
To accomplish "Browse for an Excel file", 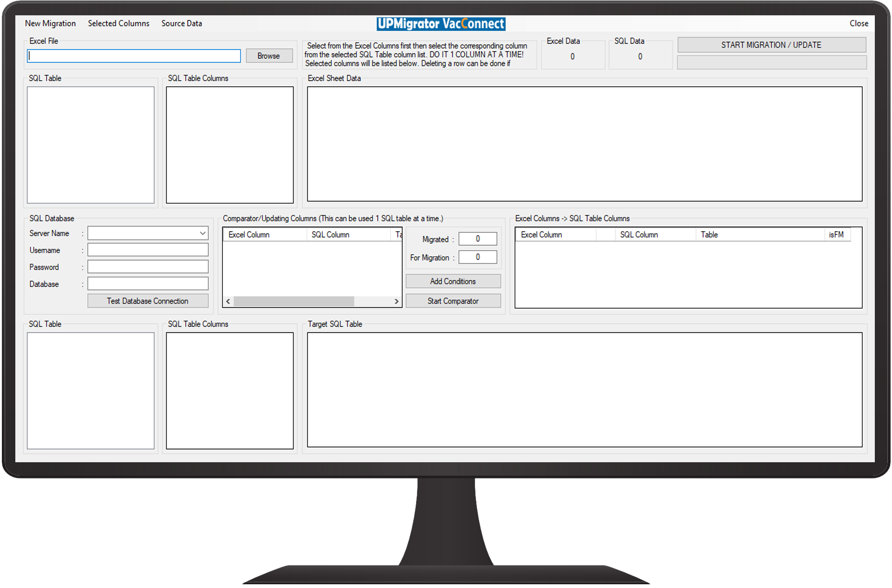I will (x=269, y=56).
